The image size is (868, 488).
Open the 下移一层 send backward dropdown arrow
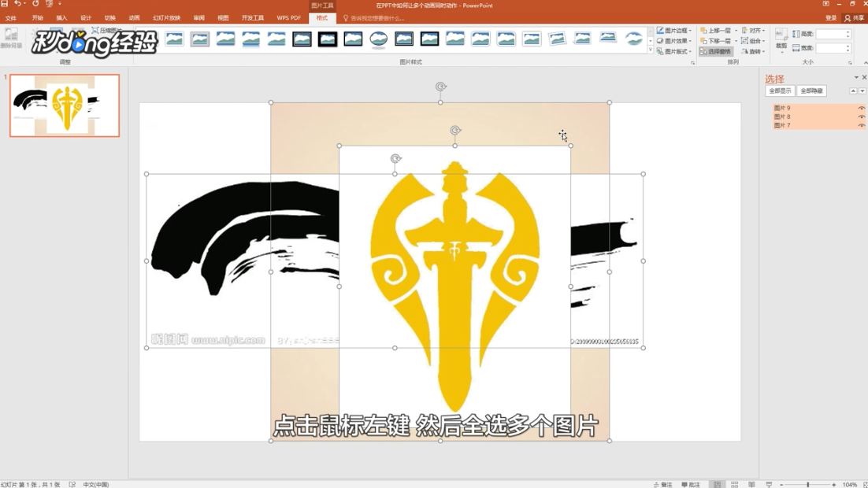tap(736, 41)
